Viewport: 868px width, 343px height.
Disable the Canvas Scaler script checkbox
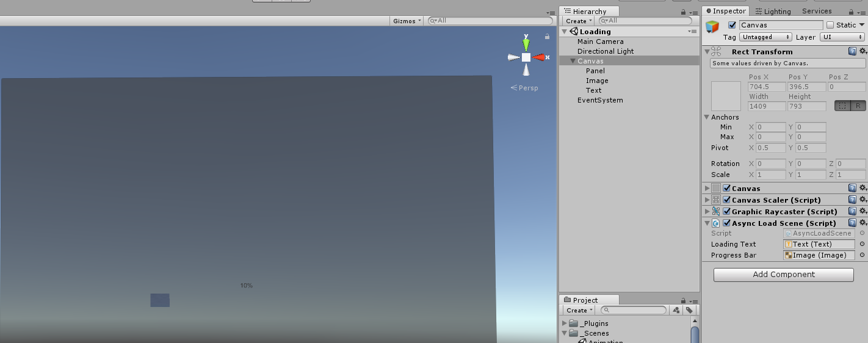point(727,200)
